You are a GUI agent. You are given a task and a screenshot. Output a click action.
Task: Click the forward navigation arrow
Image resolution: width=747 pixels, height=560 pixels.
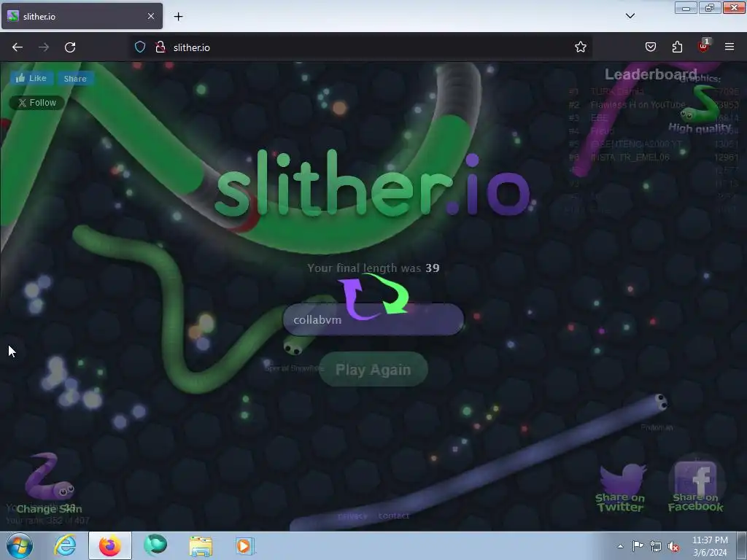[x=44, y=47]
